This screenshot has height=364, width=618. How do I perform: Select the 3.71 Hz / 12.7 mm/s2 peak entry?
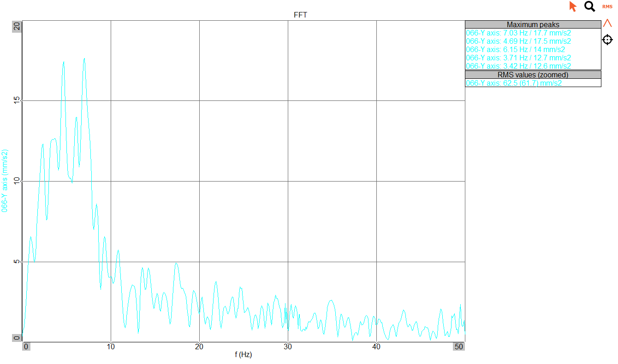coord(518,58)
